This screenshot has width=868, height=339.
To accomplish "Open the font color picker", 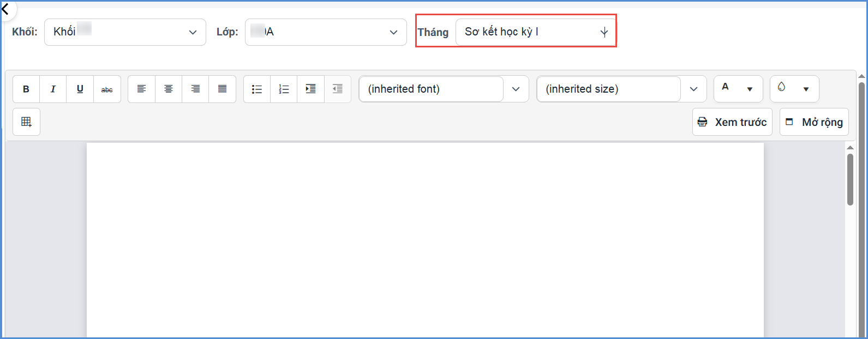I will (x=738, y=89).
